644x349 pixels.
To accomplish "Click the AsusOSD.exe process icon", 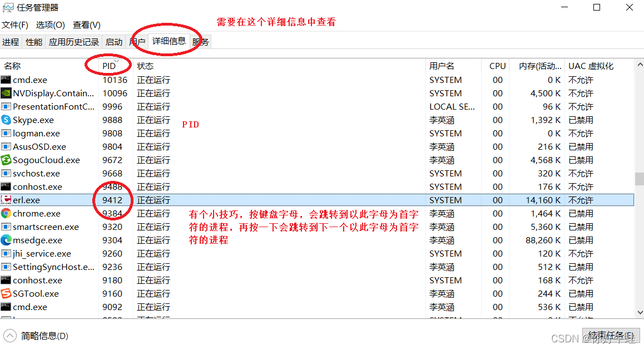I will [6, 147].
